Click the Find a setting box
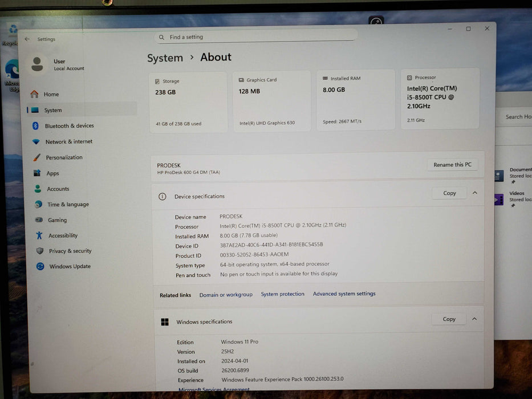Screen dimensions: 532x399 tap(256, 36)
